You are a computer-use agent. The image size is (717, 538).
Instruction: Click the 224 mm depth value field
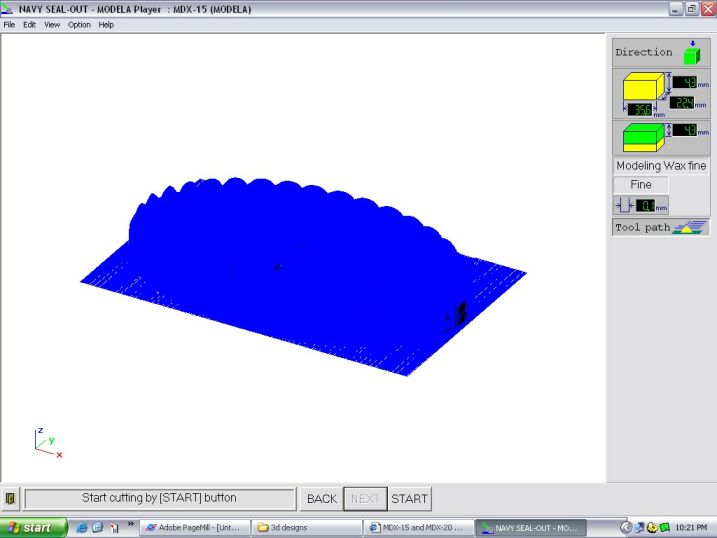point(682,102)
